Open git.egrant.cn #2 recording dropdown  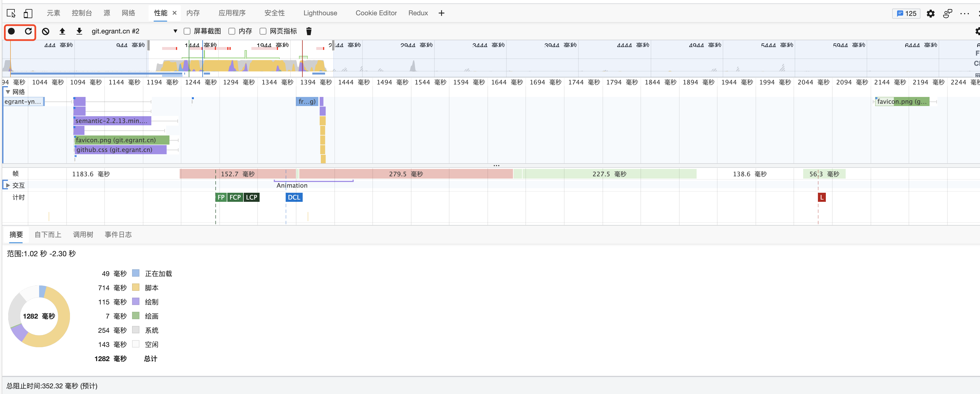pos(175,31)
